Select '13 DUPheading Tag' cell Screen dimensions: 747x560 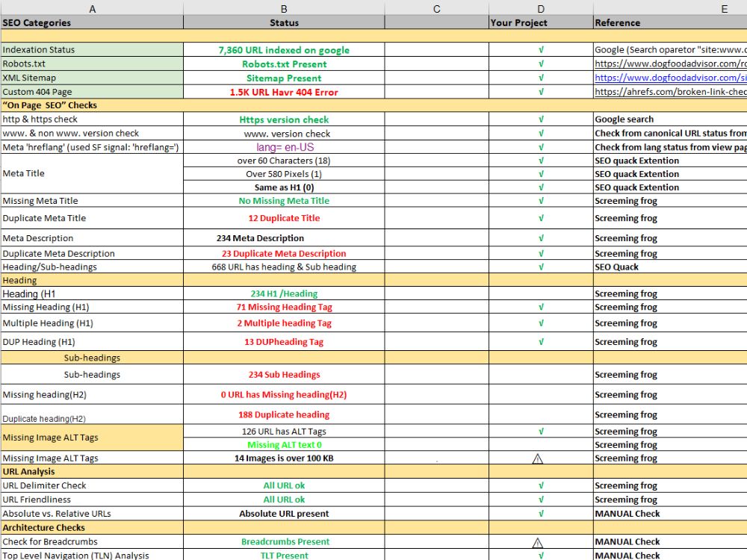[x=284, y=342]
